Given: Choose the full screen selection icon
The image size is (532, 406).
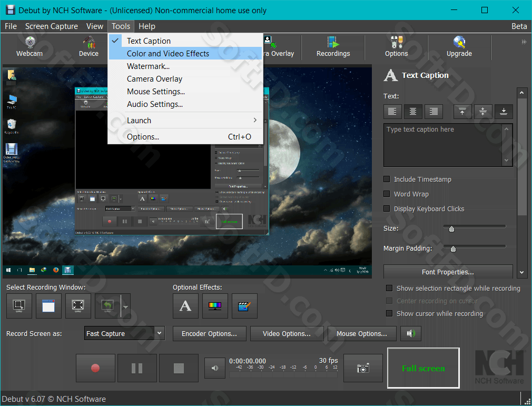Looking at the screenshot, I should (78, 306).
